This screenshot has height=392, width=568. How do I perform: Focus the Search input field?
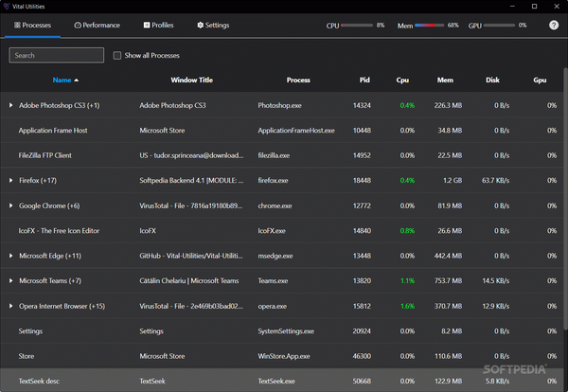tap(56, 56)
